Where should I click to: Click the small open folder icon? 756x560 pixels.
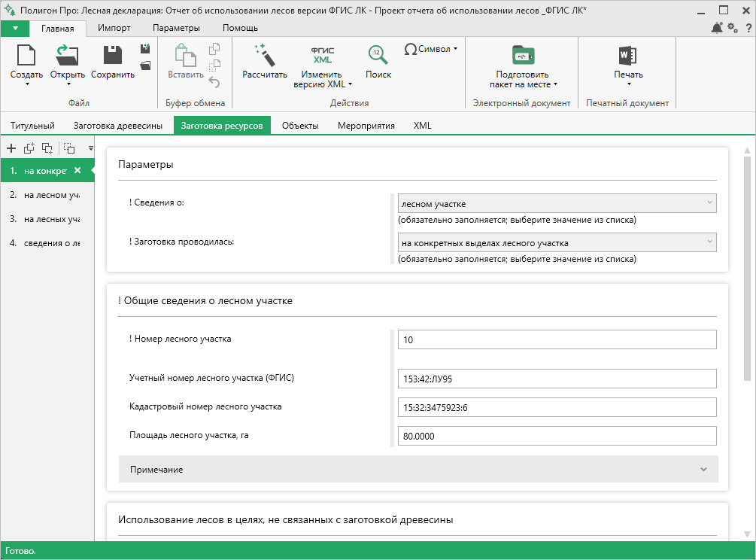click(145, 65)
